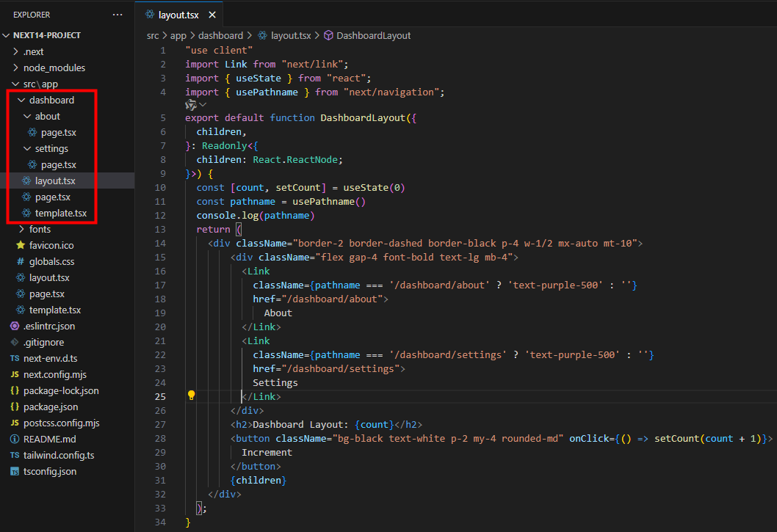Collapse the about folder
The width and height of the screenshot is (777, 532).
[x=27, y=117]
